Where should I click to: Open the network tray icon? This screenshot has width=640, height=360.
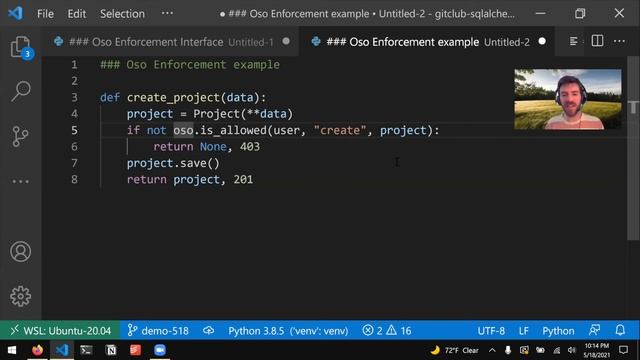tap(556, 350)
